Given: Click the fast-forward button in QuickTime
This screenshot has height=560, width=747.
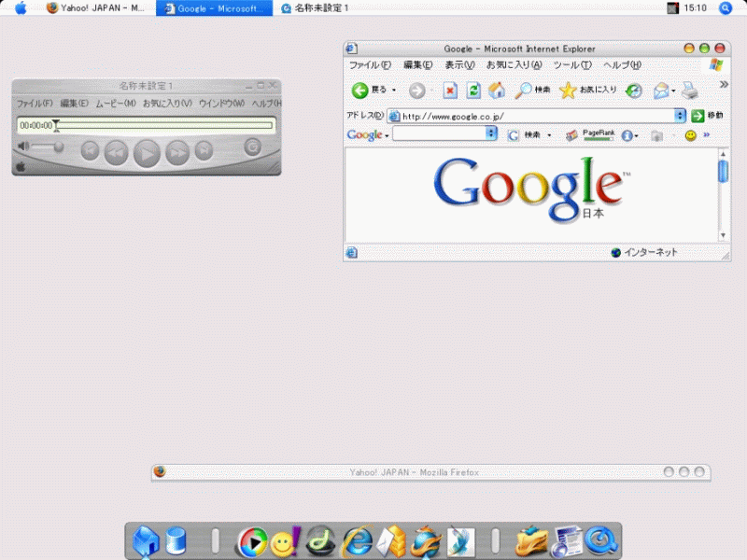Looking at the screenshot, I should [x=177, y=152].
